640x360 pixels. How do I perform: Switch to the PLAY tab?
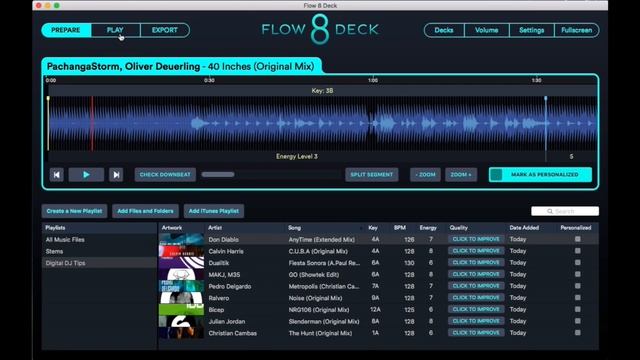(x=116, y=30)
